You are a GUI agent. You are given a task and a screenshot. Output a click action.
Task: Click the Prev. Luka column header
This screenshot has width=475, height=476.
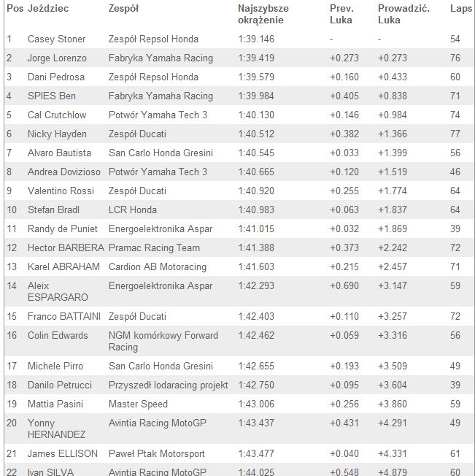tap(341, 15)
